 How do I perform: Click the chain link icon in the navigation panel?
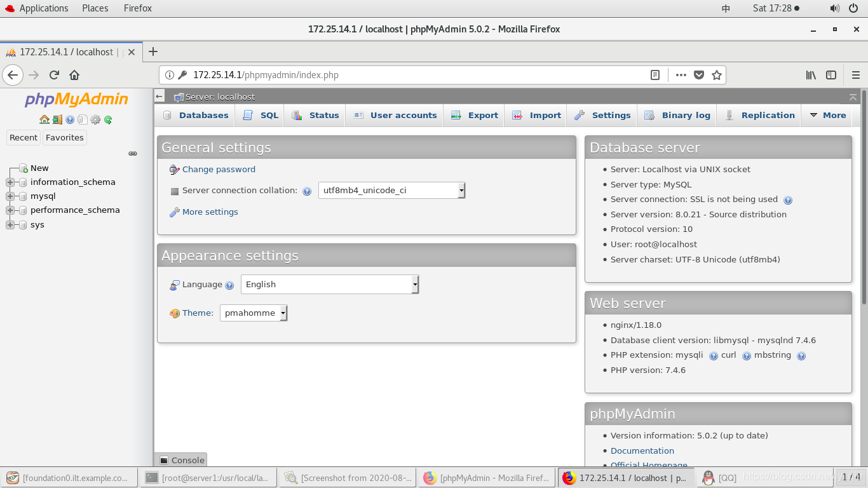coord(133,153)
